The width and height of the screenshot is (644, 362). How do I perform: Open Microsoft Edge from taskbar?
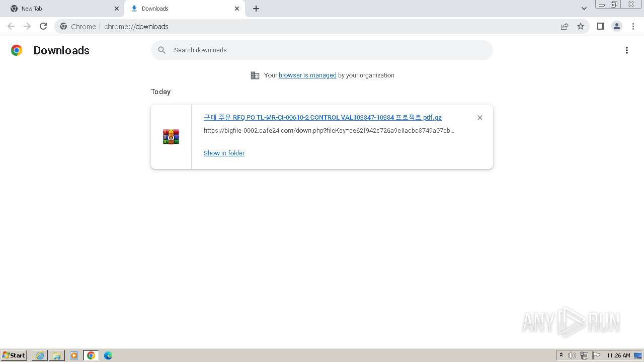click(x=108, y=355)
